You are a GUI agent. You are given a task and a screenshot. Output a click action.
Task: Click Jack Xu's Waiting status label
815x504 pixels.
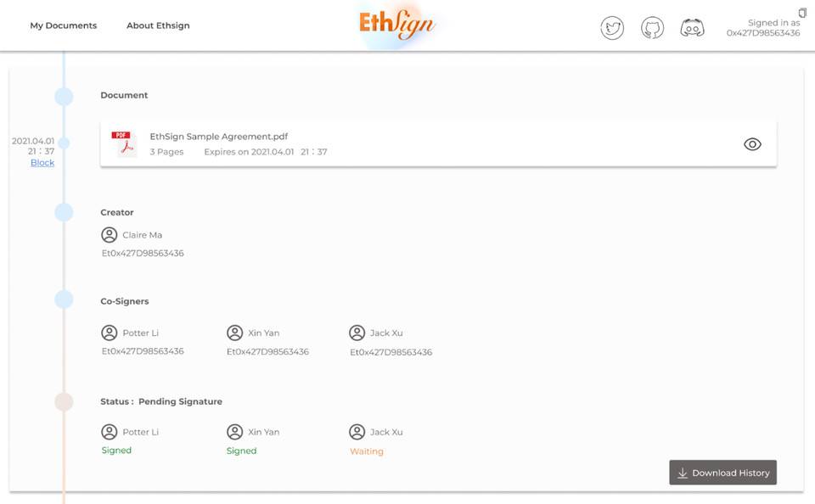tap(367, 451)
